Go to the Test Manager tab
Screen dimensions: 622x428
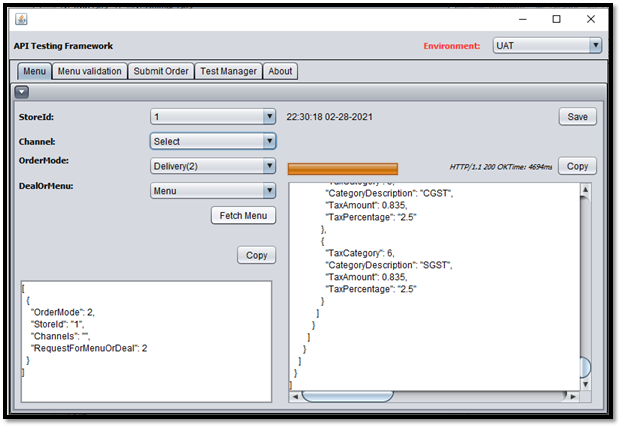[228, 71]
